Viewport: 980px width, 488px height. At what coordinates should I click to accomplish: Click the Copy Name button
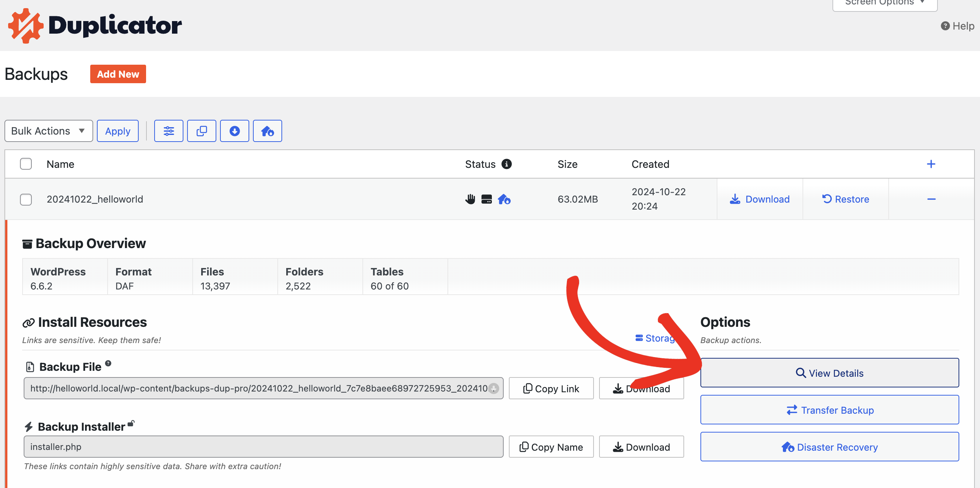(x=551, y=447)
